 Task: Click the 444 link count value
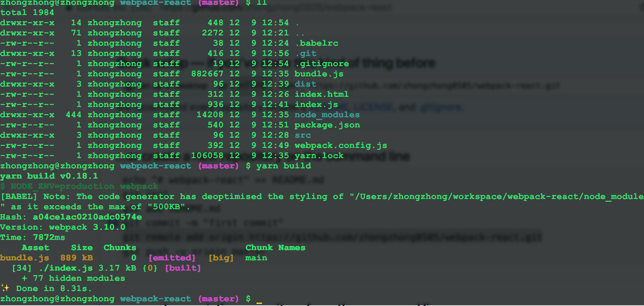pyautogui.click(x=74, y=115)
